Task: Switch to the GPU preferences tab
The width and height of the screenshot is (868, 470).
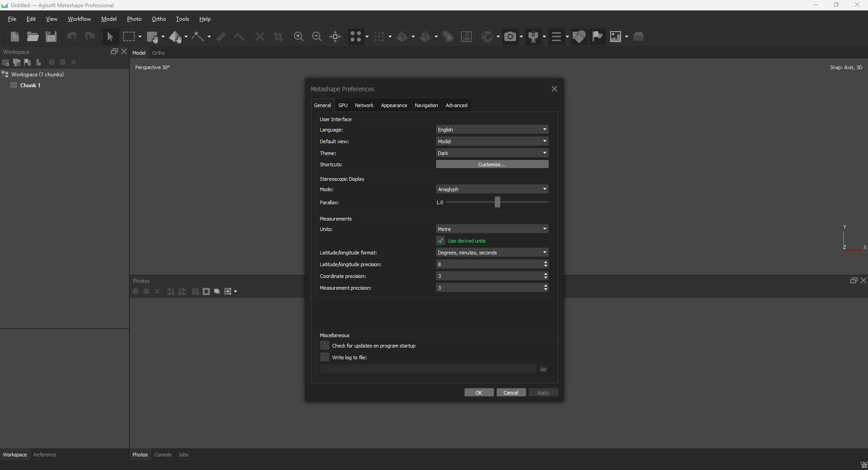Action: 343,105
